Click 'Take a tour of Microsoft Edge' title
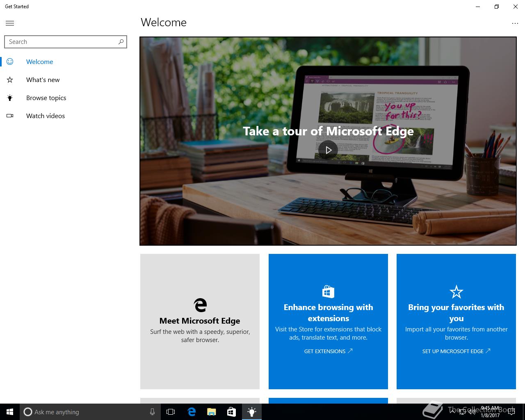This screenshot has width=525, height=420. (328, 131)
